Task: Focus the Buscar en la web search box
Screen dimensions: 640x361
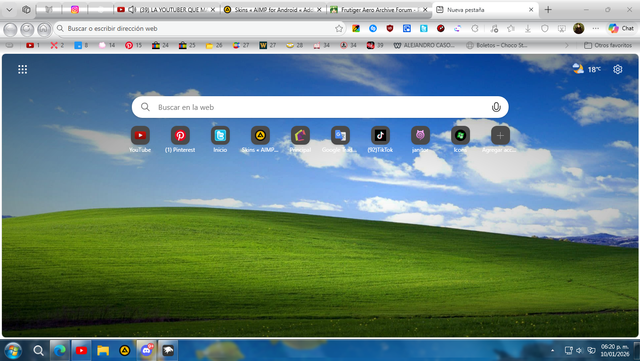Action: coord(320,107)
